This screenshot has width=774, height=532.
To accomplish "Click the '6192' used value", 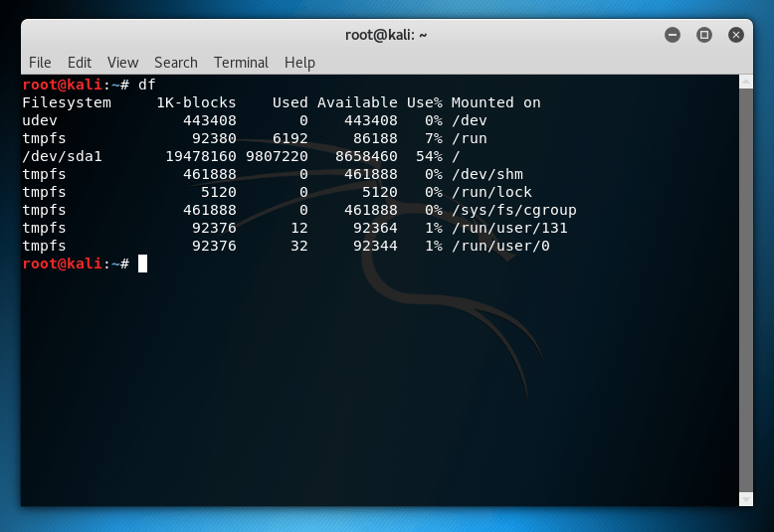I will click(x=290, y=138).
